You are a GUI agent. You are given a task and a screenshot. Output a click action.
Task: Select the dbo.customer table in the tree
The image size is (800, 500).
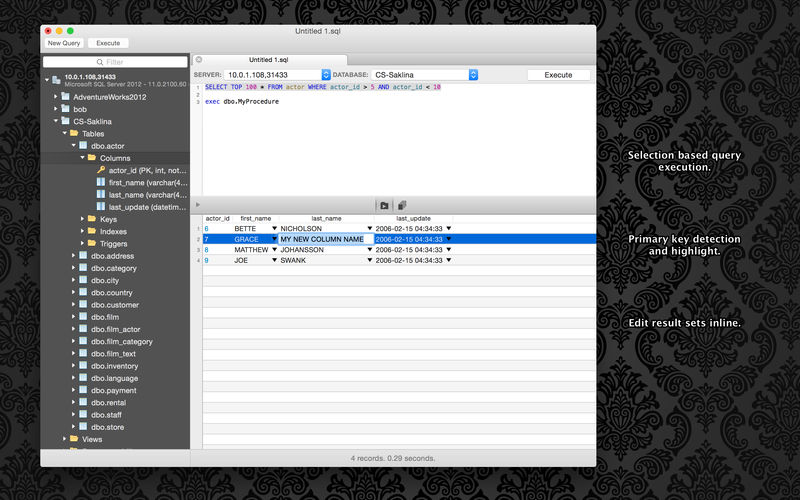115,305
